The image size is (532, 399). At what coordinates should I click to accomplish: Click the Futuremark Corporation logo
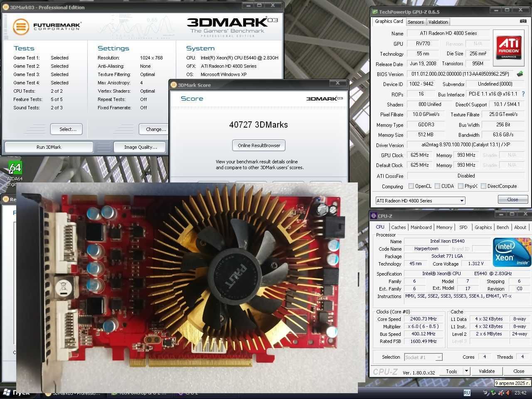pos(47,26)
